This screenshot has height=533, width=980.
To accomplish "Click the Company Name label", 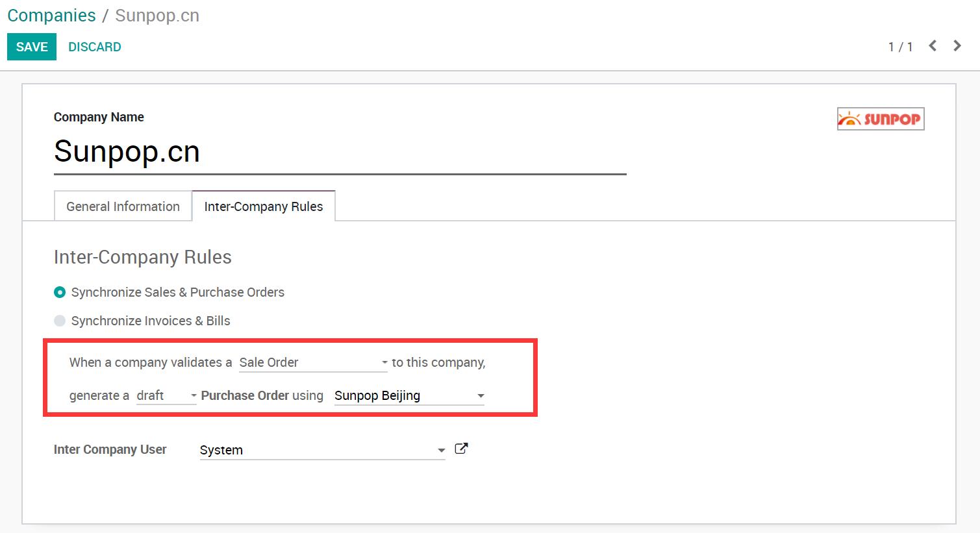I will 99,117.
